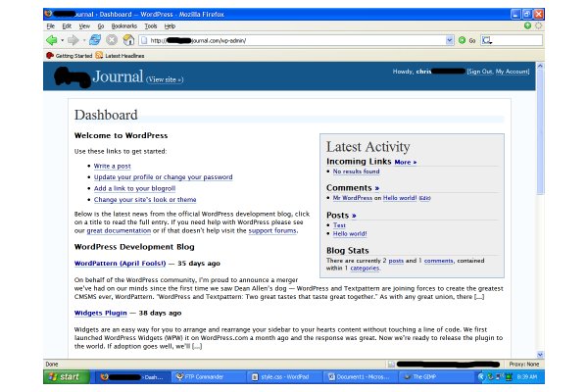Viewport: 588px width, 392px height.
Task: Switch to style.css - WordPad taskbar item
Action: [284, 377]
